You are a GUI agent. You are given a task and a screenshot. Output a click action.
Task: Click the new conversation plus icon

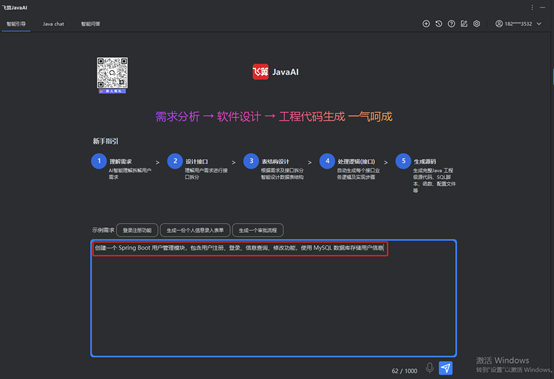(426, 24)
